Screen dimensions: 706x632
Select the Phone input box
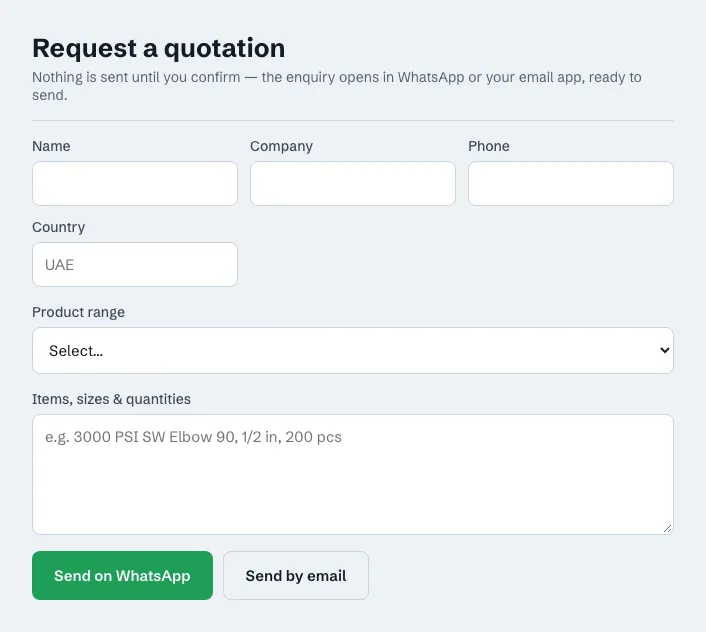click(570, 184)
